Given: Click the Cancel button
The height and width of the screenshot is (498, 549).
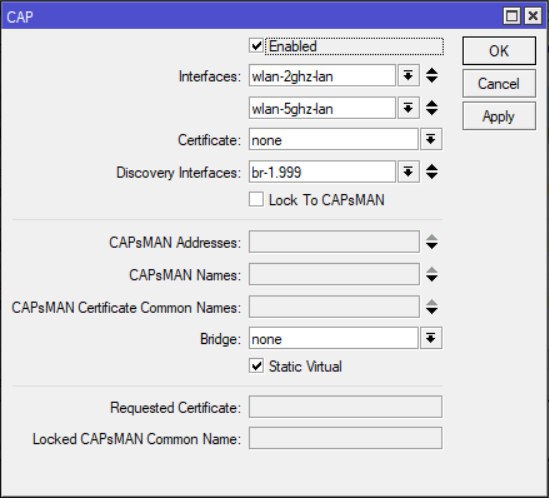Looking at the screenshot, I should pos(499,83).
